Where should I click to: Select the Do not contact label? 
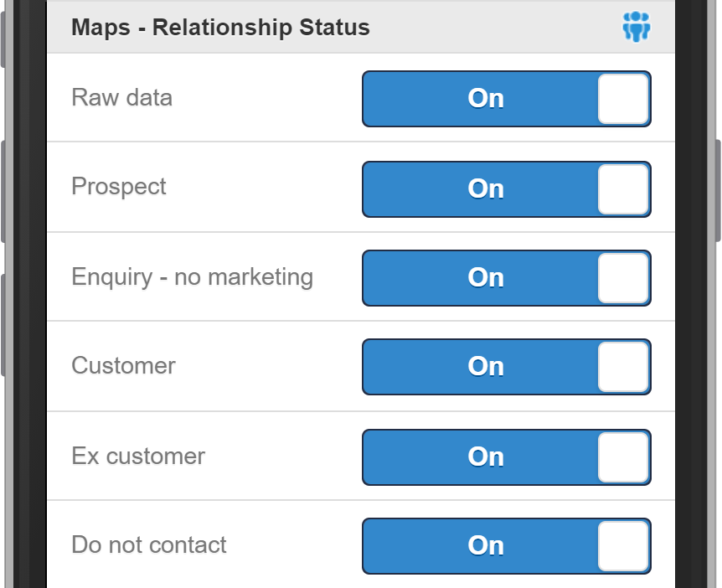149,544
